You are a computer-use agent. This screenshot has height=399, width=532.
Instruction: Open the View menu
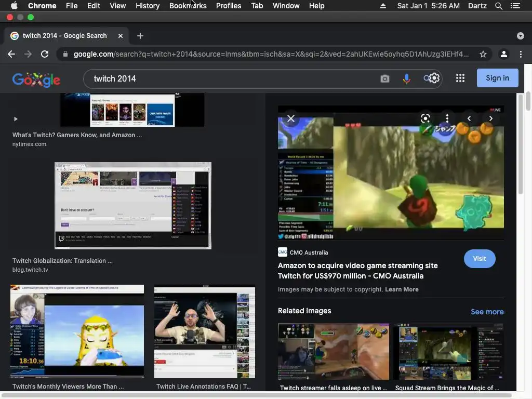[118, 6]
